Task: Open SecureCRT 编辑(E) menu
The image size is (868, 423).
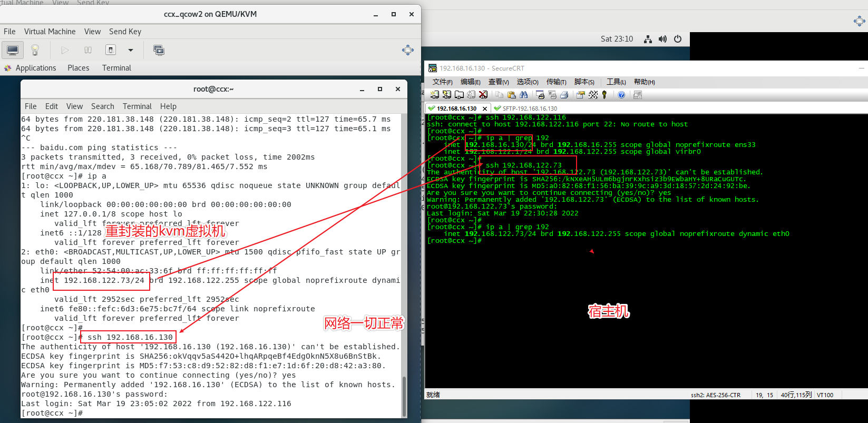Action: tap(470, 82)
